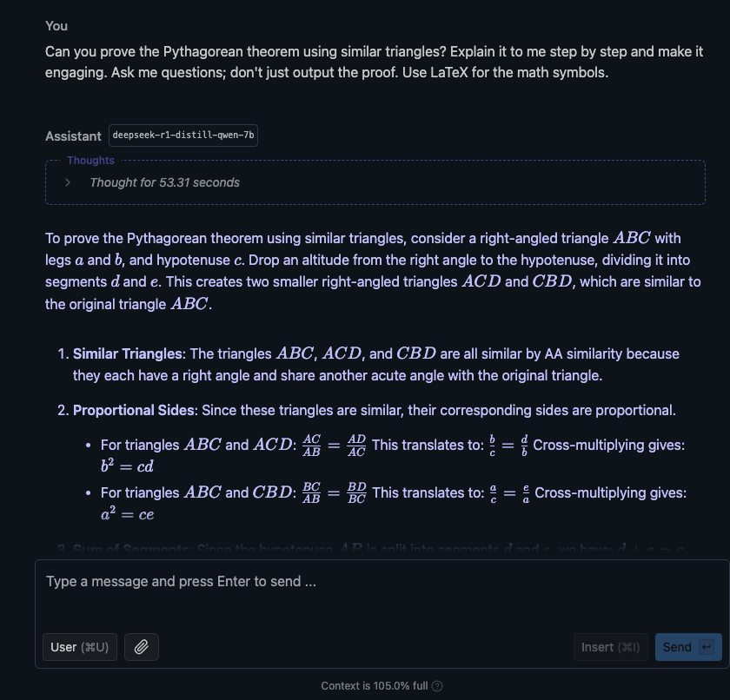This screenshot has width=730, height=700.
Task: Click the "Similar Triangles" bold heading
Action: pos(128,353)
